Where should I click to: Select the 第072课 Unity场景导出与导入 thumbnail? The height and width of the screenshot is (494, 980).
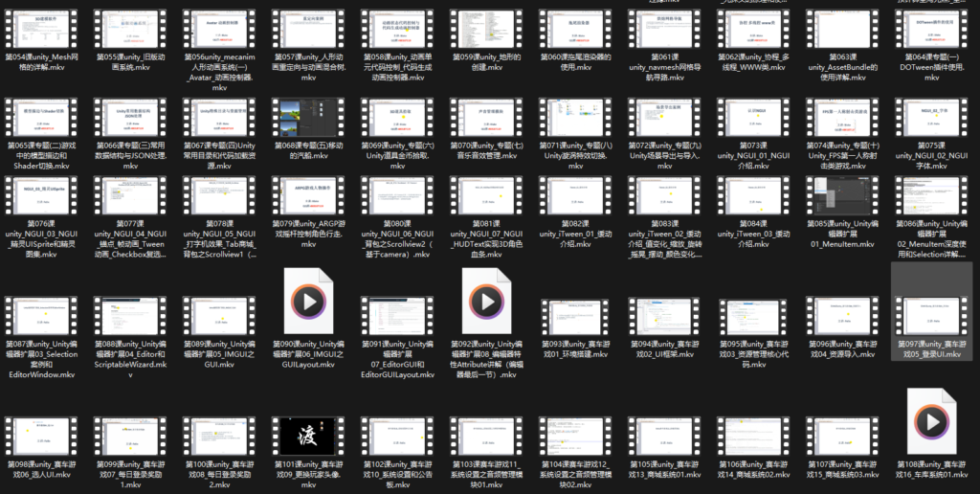pos(664,117)
